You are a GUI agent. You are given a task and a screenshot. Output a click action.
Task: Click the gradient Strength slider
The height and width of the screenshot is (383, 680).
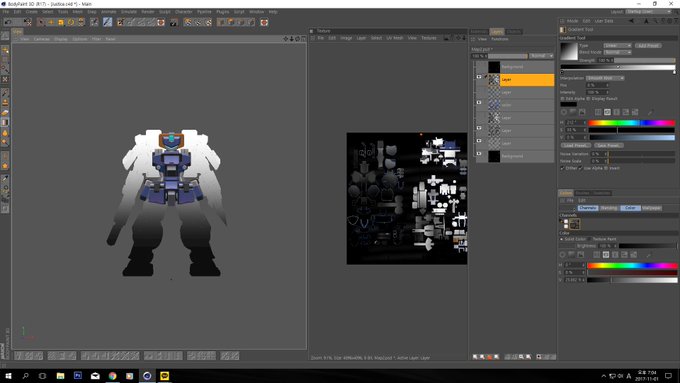[644, 60]
